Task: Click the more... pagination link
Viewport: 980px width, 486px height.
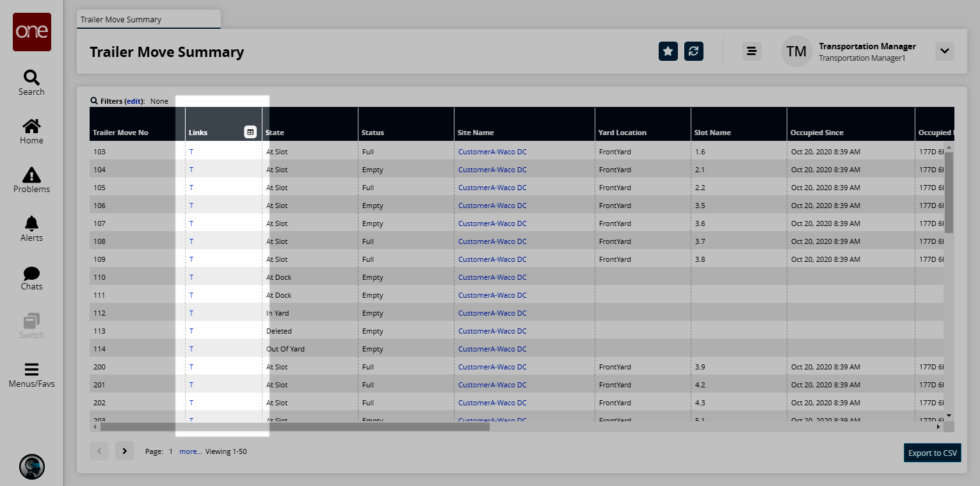Action: [x=191, y=451]
